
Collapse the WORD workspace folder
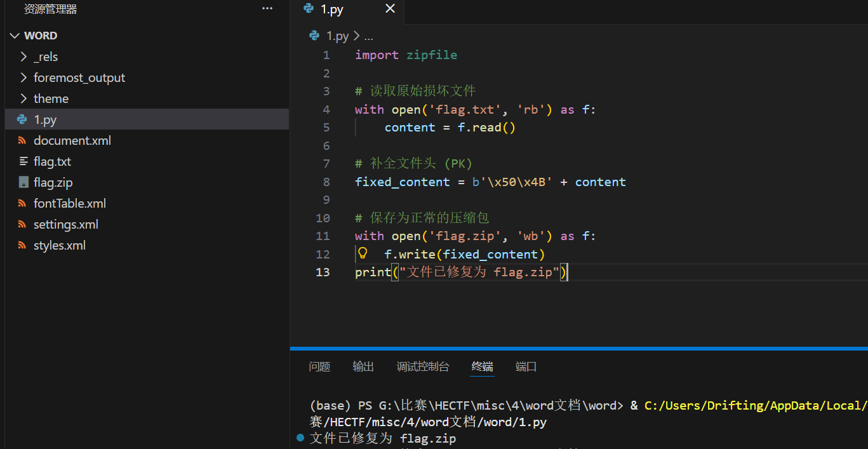pyautogui.click(x=15, y=35)
